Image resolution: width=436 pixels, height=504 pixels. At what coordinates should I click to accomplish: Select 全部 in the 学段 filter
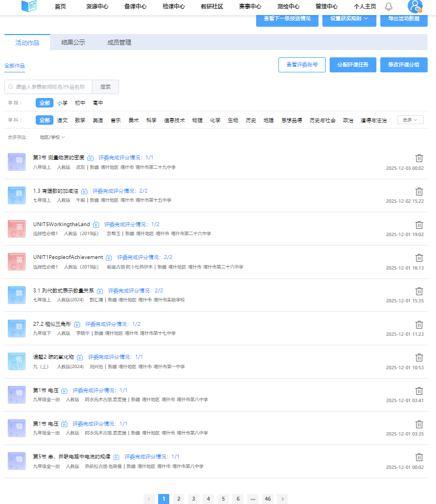tap(45, 103)
